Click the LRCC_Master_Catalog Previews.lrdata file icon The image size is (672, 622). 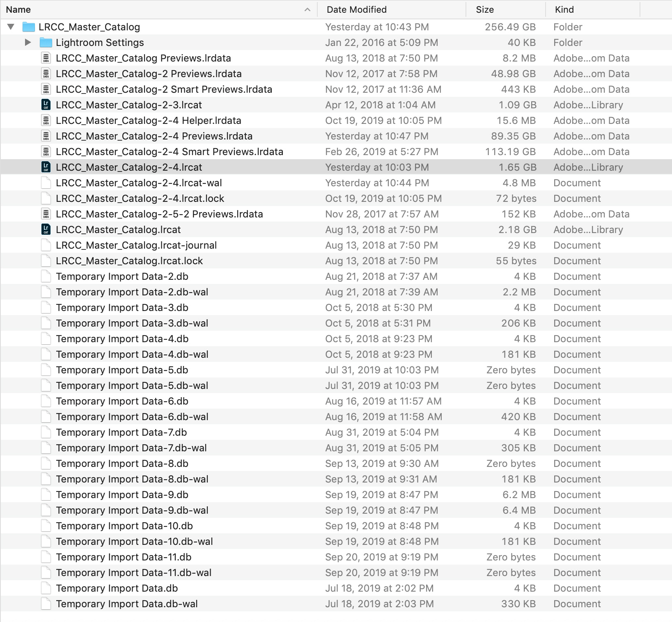point(46,58)
